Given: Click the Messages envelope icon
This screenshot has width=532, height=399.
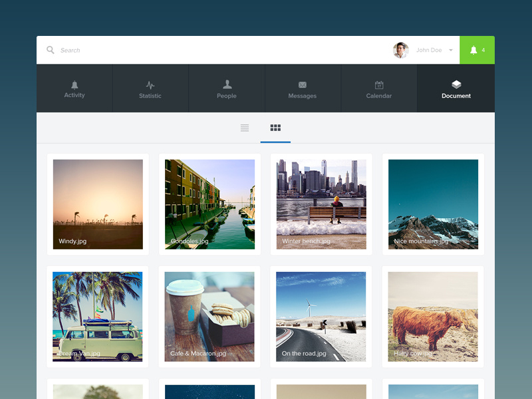Looking at the screenshot, I should pos(303,85).
